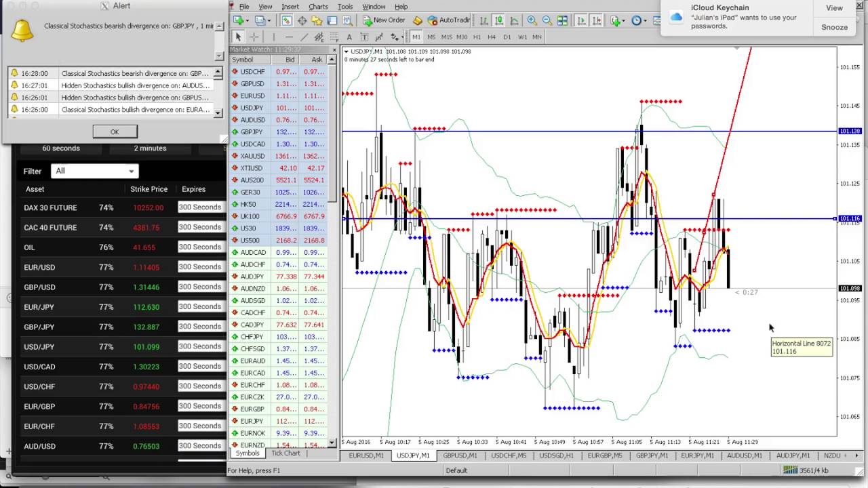Click the New Order button
This screenshot has width=868, height=488.
tap(383, 20)
